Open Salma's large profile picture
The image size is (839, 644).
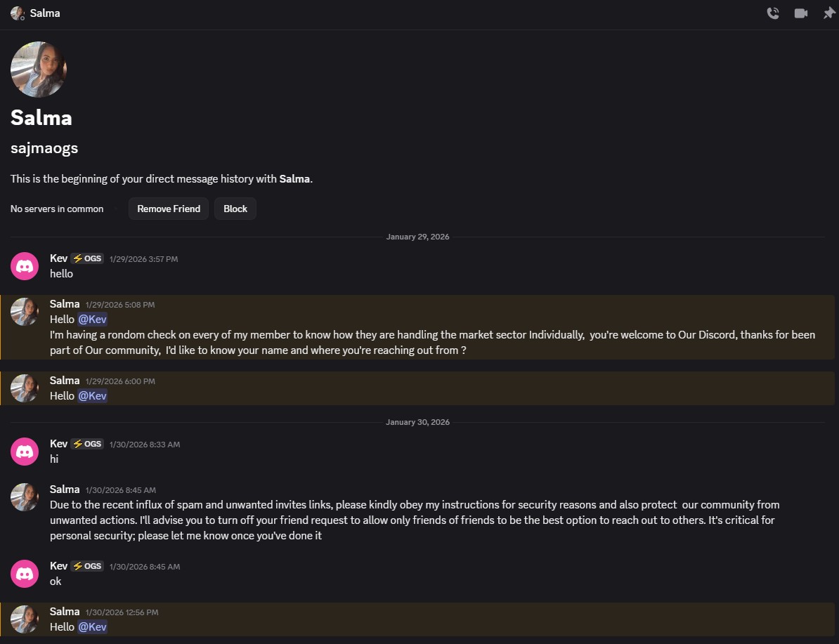point(39,69)
